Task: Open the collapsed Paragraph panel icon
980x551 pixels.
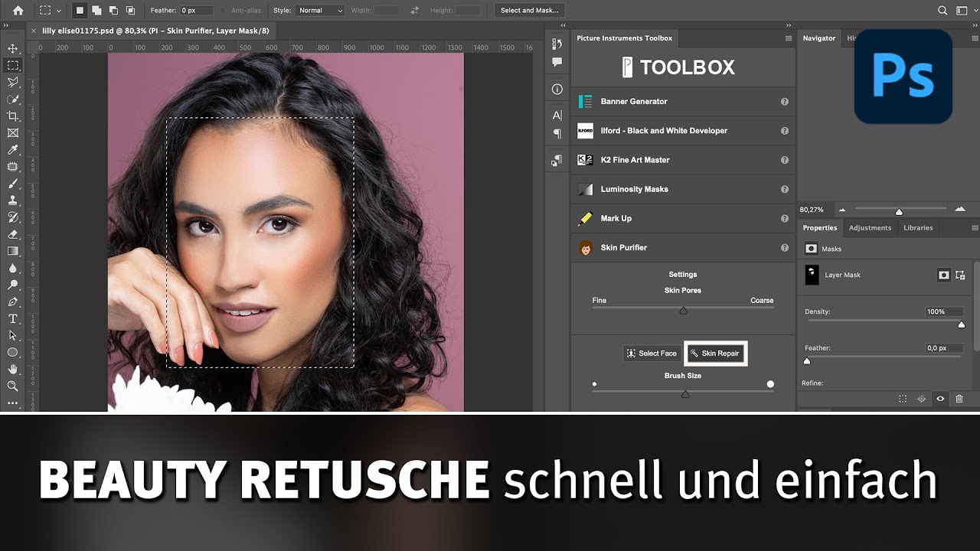Action: (x=557, y=134)
